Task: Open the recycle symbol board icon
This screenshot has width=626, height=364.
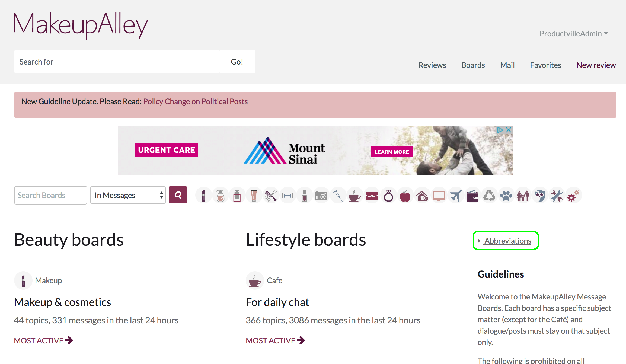Action: (x=489, y=196)
